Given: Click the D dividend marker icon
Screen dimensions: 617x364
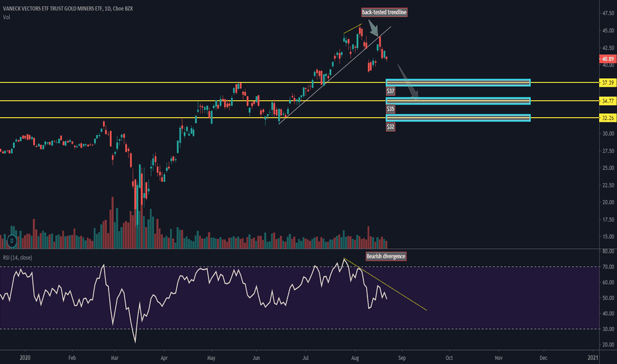Looking at the screenshot, I should pyautogui.click(x=12, y=240).
